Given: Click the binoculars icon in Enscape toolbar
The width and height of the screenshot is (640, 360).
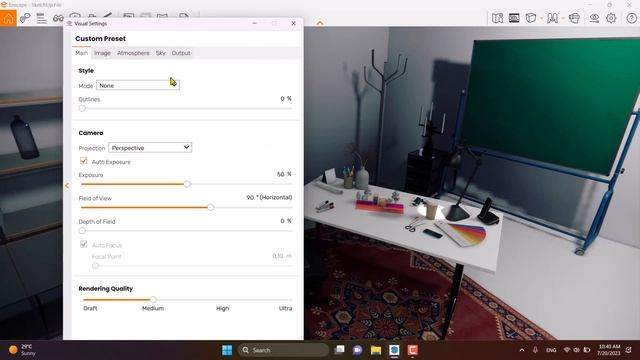Looking at the screenshot, I should tap(58, 18).
